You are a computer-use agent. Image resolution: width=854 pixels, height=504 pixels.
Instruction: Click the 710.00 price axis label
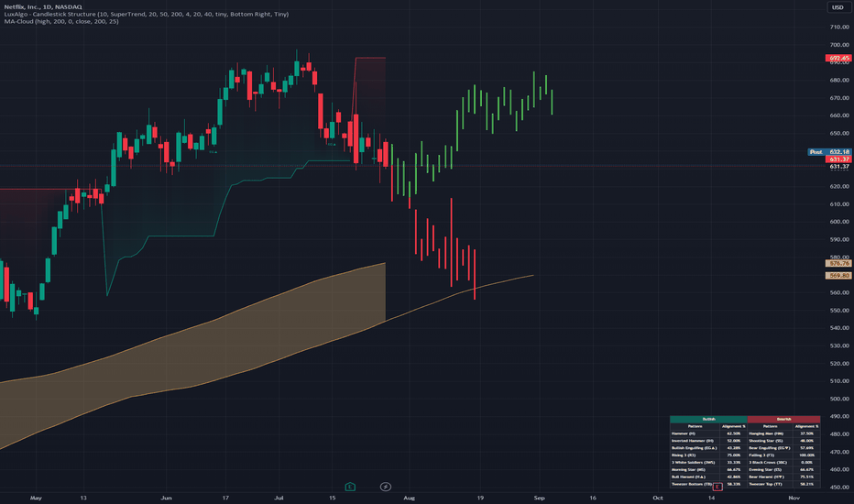[x=839, y=27]
